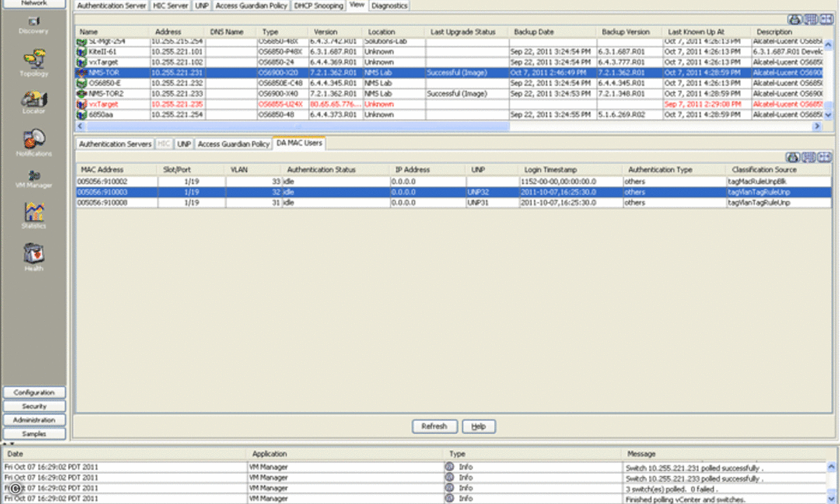The width and height of the screenshot is (840, 504).
Task: Click the Info icon for 'Finished polling vCenter' message
Action: (x=449, y=498)
